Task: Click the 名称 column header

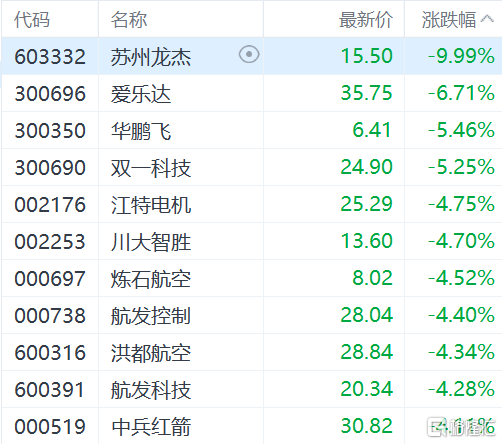Action: [129, 20]
